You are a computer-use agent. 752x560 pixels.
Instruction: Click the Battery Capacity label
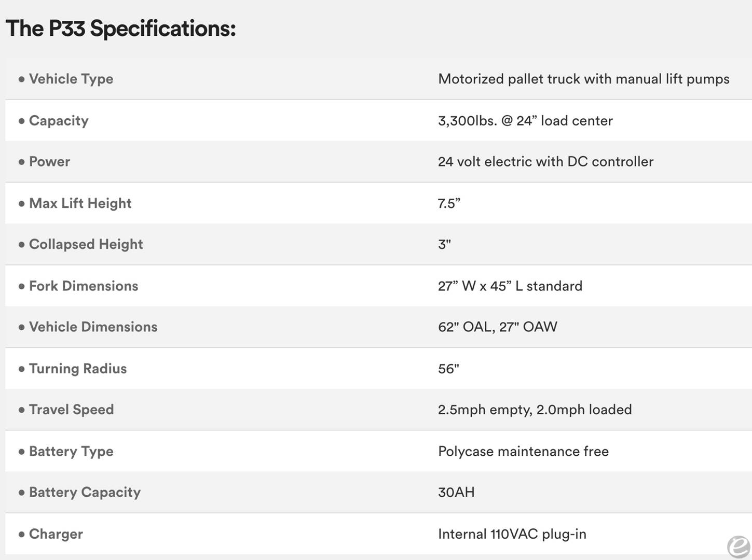[85, 492]
